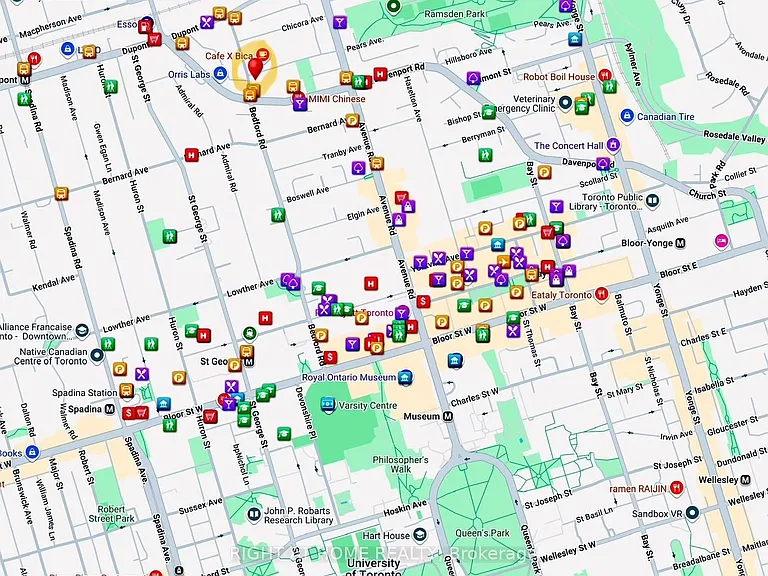Screen dimensions: 768x576
Task: Select the pink hotel icon near Bloor-Yonge
Action: click(x=721, y=240)
